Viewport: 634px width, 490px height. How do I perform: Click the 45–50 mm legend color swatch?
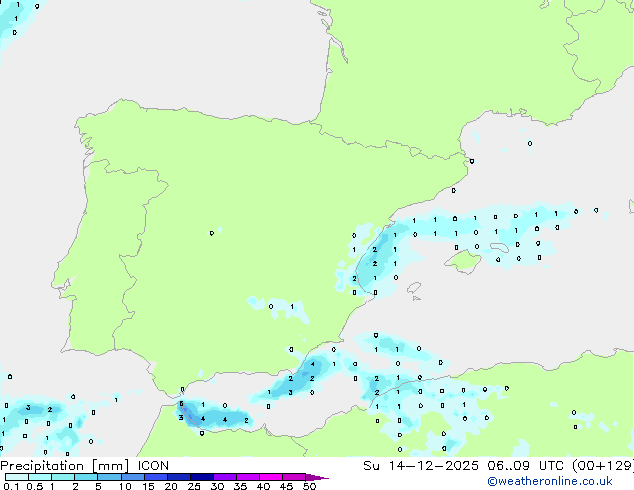coord(294,477)
